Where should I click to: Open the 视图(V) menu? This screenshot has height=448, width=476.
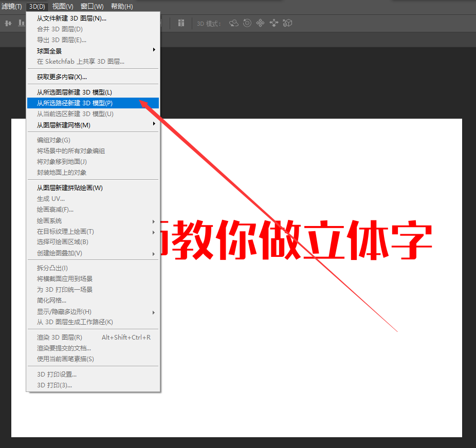[x=63, y=6]
